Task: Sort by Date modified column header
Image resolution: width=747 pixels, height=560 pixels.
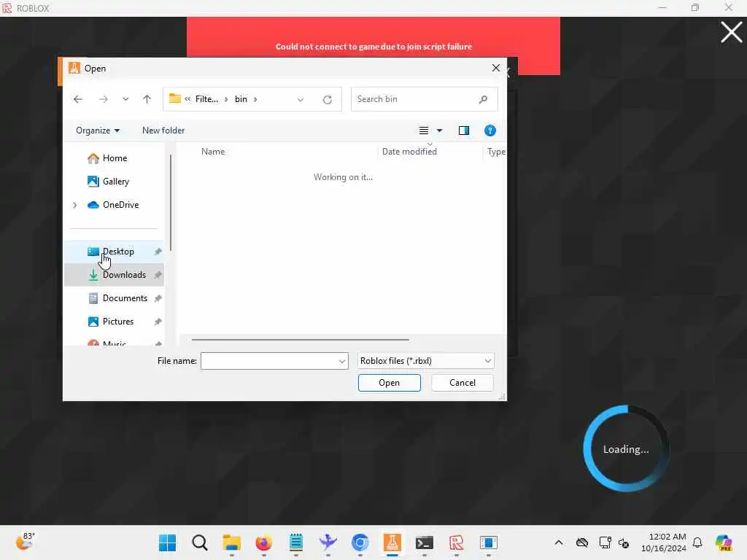Action: pyautogui.click(x=409, y=152)
